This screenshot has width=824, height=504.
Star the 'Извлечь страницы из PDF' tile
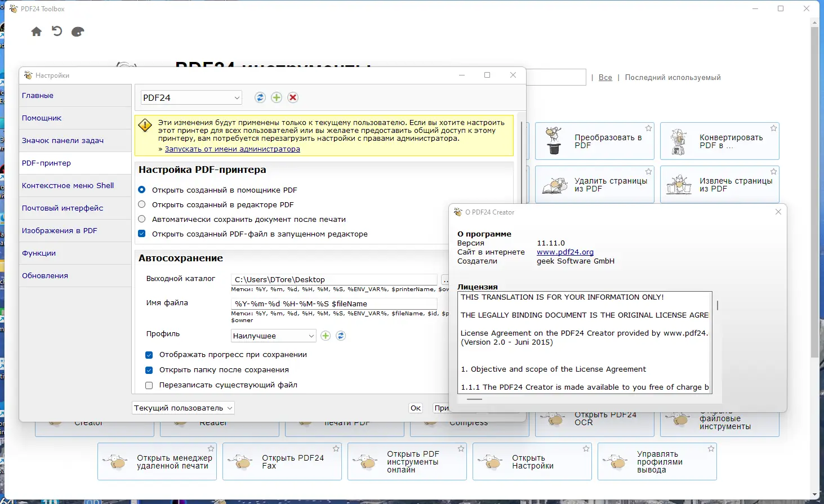pos(773,172)
